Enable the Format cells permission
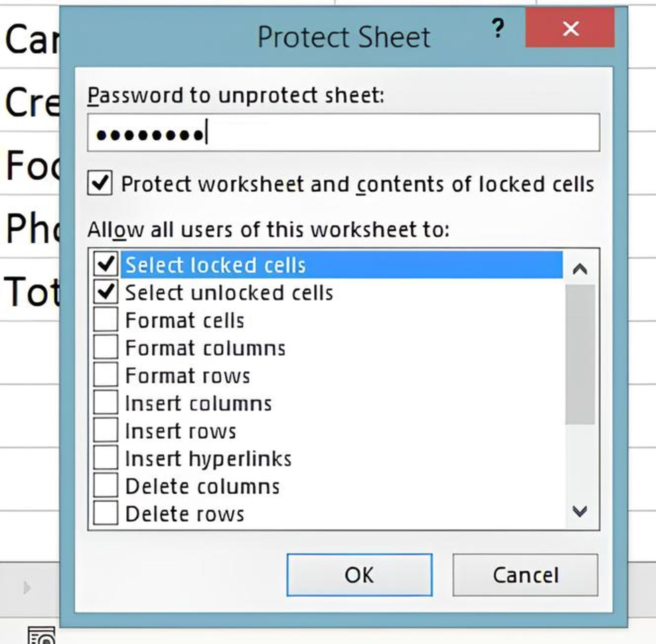The height and width of the screenshot is (644, 656). [106, 319]
